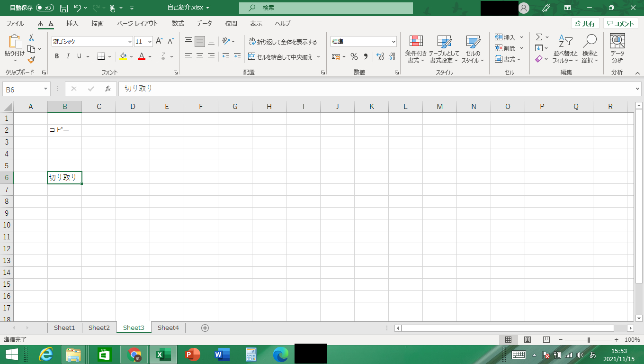This screenshot has height=364, width=644.
Task: Expand Sort and Filter menu
Action: 565,49
